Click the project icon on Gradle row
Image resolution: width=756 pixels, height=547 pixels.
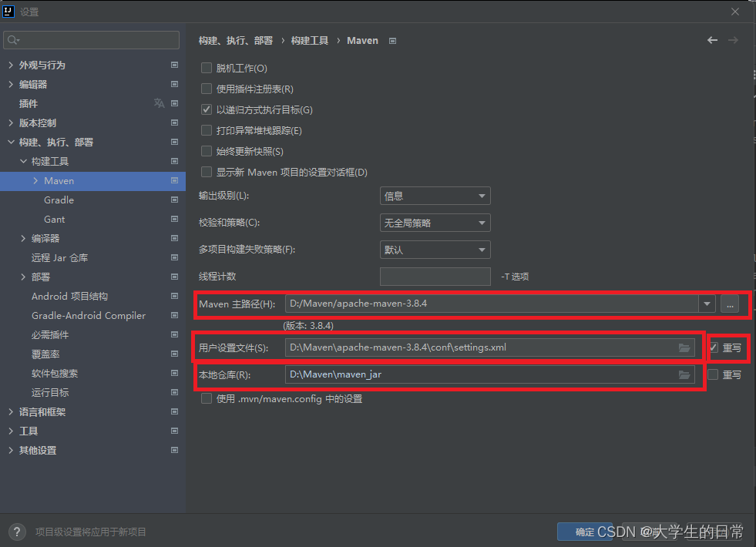click(174, 200)
